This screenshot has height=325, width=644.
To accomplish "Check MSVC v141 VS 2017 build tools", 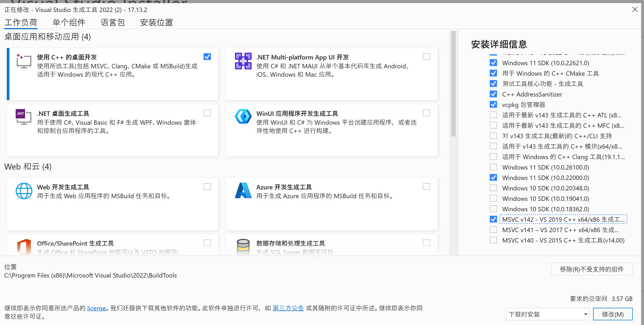I will [493, 230].
